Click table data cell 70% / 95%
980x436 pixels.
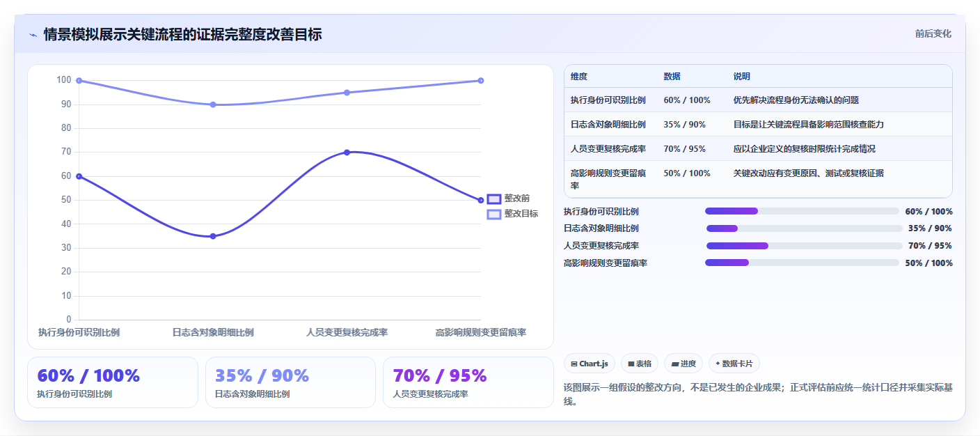point(685,149)
